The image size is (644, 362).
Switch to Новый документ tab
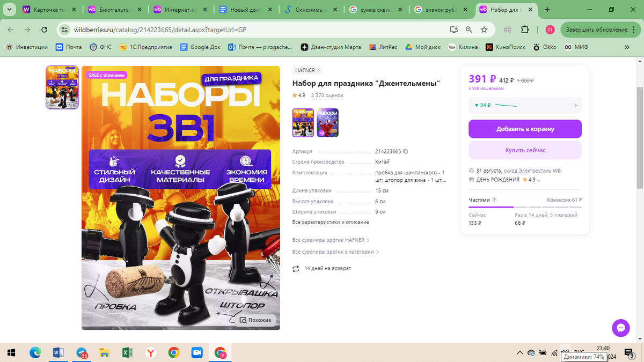[246, 10]
